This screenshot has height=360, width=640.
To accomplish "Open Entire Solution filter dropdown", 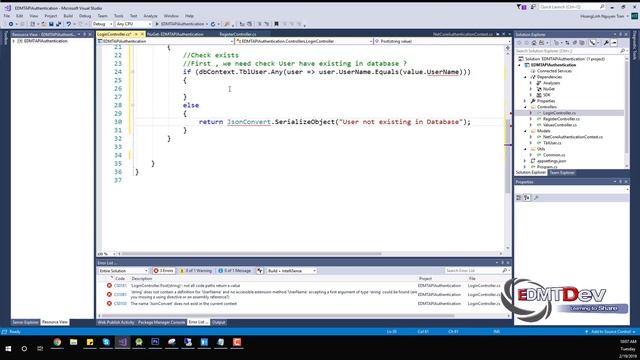I will 123,271.
